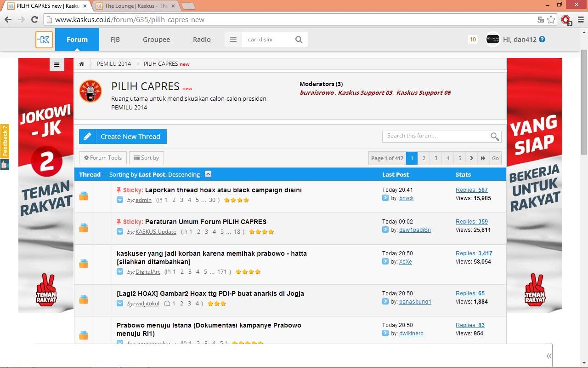Open the Yang Siap Bekerja right banner
The height and width of the screenshot is (368, 588).
click(535, 185)
